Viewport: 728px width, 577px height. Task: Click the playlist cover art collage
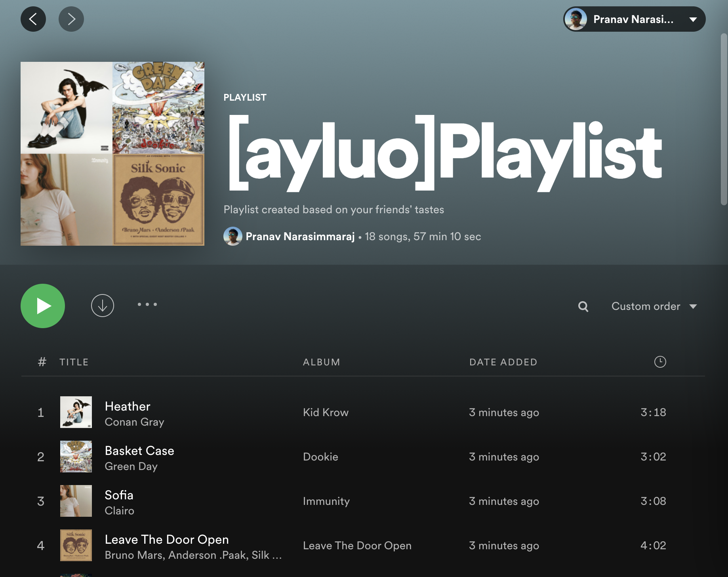click(112, 154)
